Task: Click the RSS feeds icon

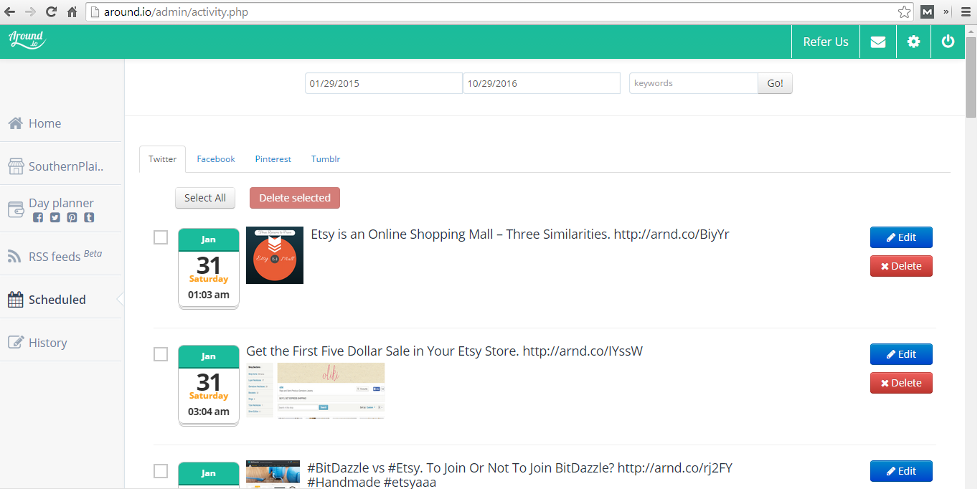Action: point(14,256)
